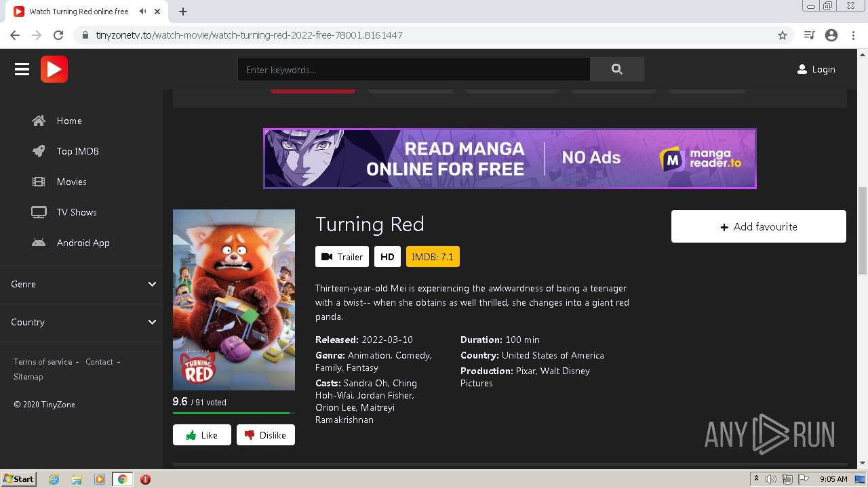Image resolution: width=868 pixels, height=488 pixels.
Task: Open the Sitemap link
Action: (x=28, y=377)
